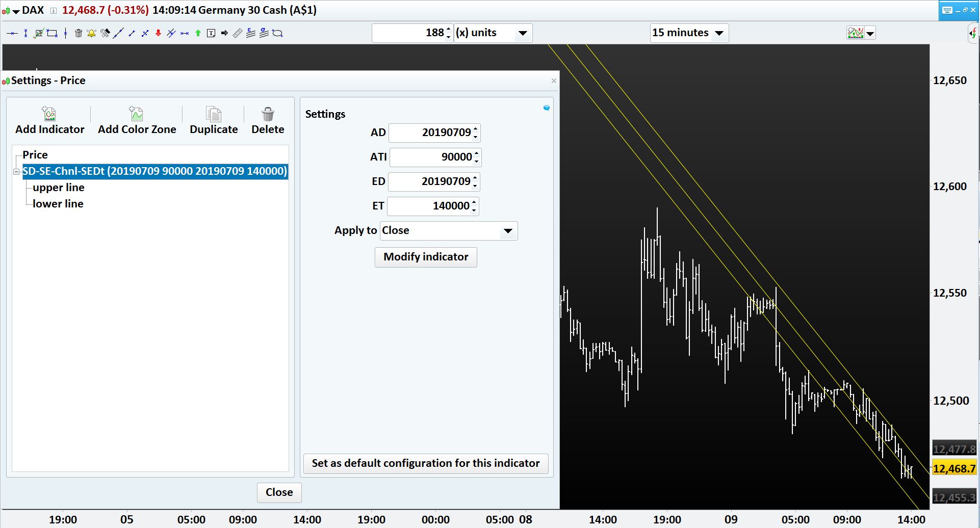Select the standard error channel tool
The width and height of the screenshot is (980, 528).
pos(251,34)
